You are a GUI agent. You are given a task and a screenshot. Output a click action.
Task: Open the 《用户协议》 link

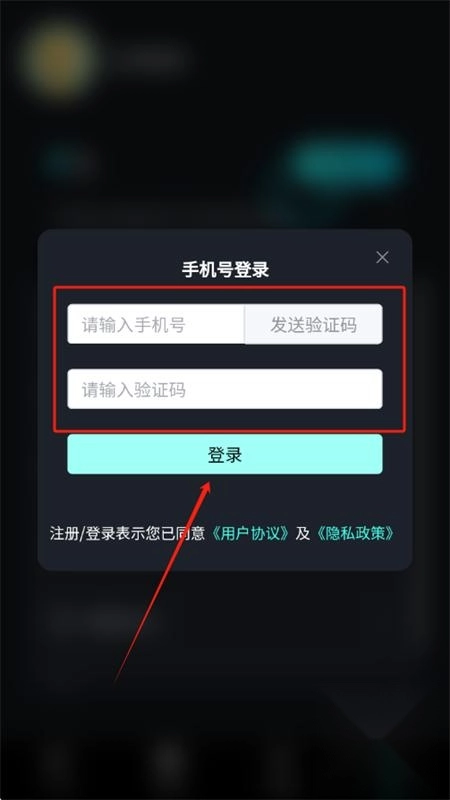(251, 533)
